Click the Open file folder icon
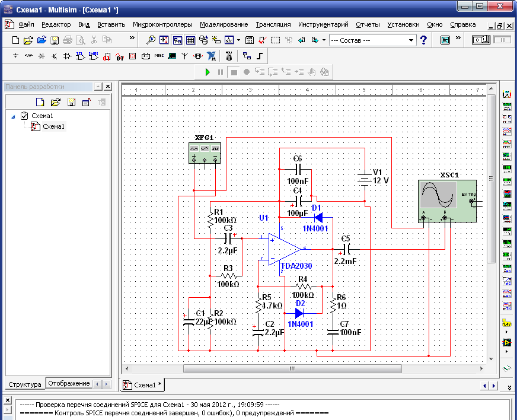The width and height of the screenshot is (517, 420). pyautogui.click(x=28, y=40)
